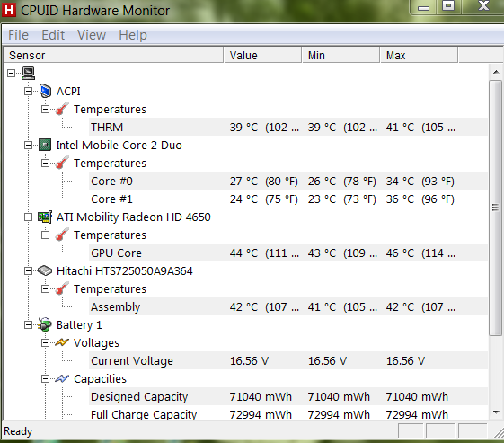Viewport: 504px width, 443px height.
Task: Click the ACPI shield icon
Action: tap(45, 92)
